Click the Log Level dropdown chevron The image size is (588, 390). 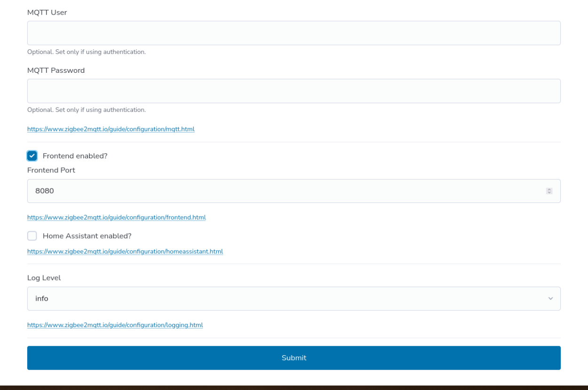(550, 298)
